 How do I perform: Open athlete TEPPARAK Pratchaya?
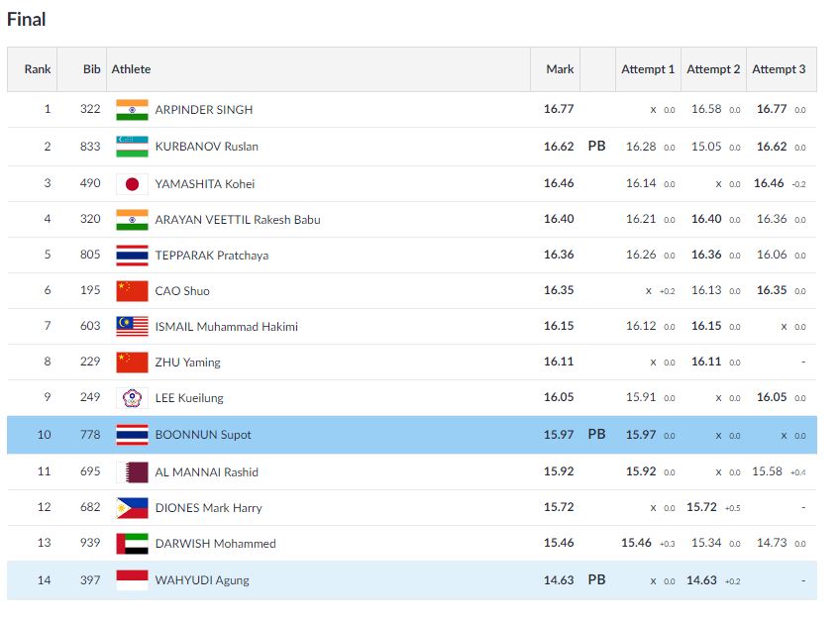[x=212, y=256]
